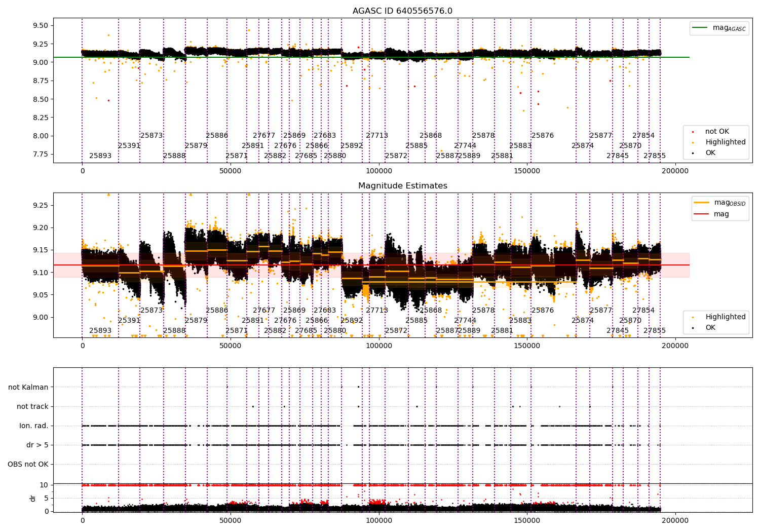Click obsid label 25872 in the top plot
Image resolution: width=760 pixels, height=532 pixels.
coord(396,156)
